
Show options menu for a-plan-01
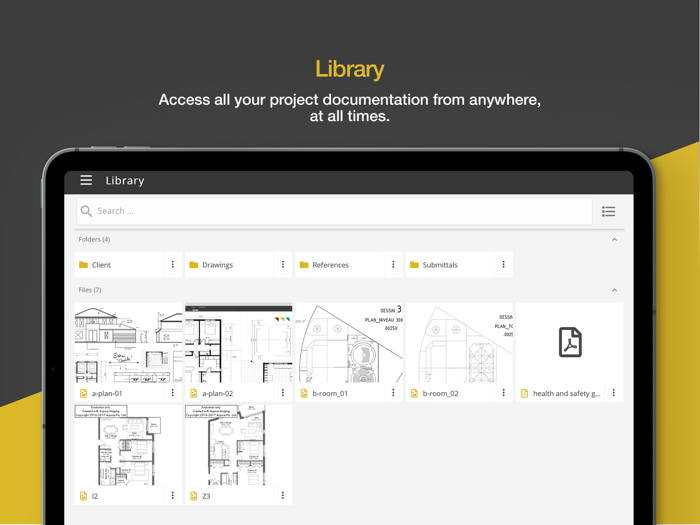[173, 393]
